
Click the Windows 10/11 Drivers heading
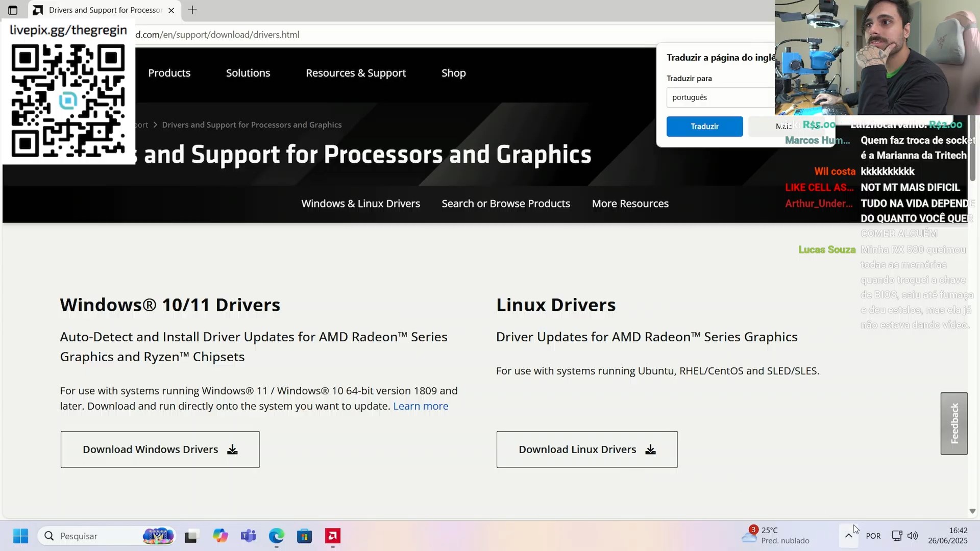(170, 305)
